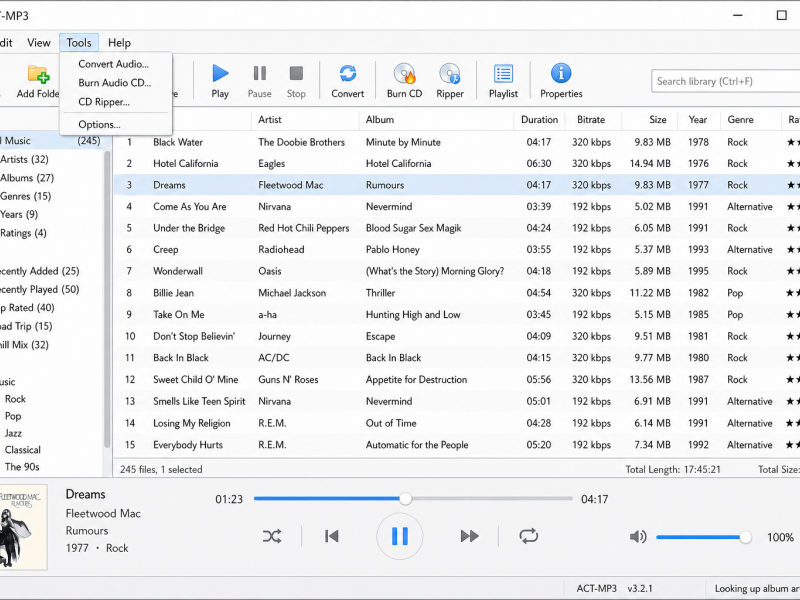Open Recently Played (50) playlist
800x600 pixels.
pyautogui.click(x=40, y=290)
